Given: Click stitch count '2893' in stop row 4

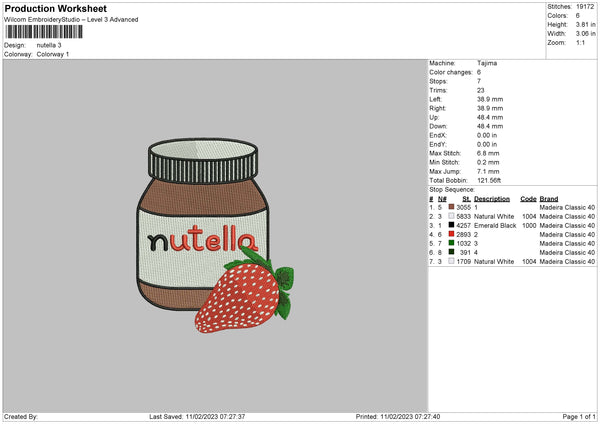Looking at the screenshot, I should [x=463, y=235].
